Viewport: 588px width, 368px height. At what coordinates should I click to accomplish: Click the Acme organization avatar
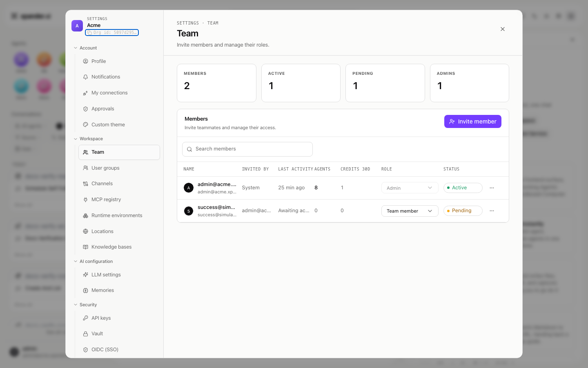click(77, 26)
